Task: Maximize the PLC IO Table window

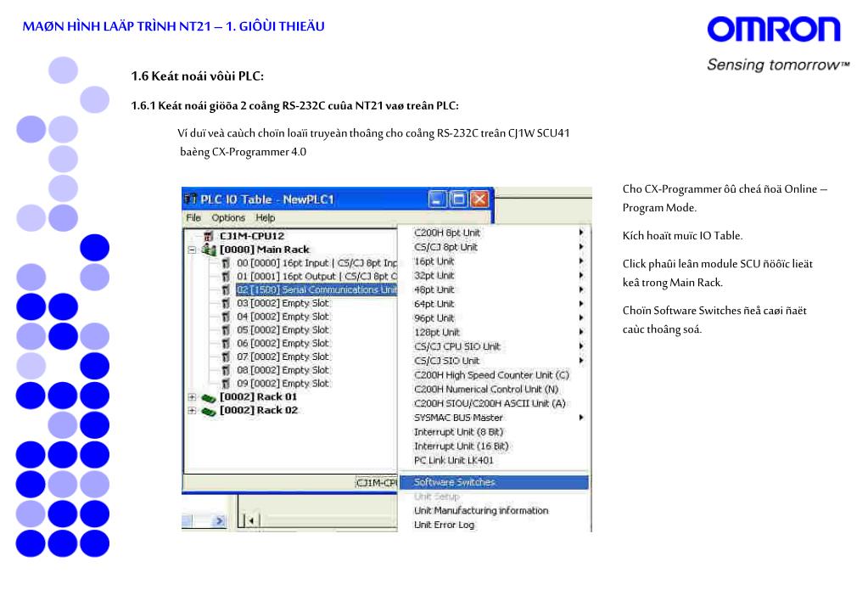Action: (x=459, y=199)
